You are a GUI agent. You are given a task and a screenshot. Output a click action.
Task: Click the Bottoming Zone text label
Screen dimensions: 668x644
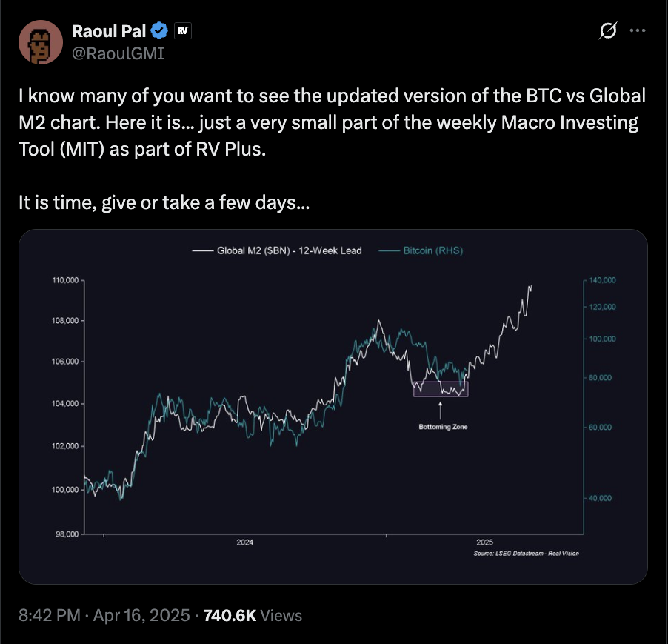(x=443, y=427)
